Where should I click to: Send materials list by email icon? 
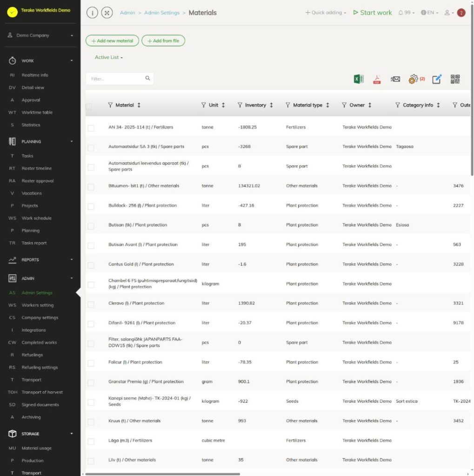tap(395, 79)
